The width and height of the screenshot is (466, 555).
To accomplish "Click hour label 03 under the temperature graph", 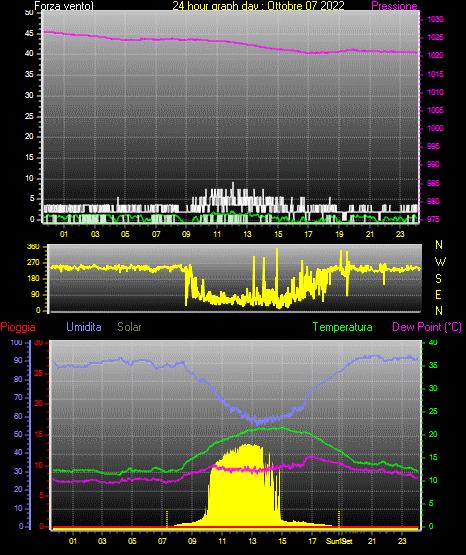I will tap(102, 541).
